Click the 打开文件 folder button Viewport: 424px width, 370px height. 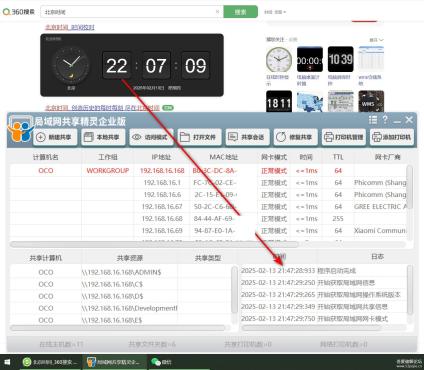click(x=199, y=137)
